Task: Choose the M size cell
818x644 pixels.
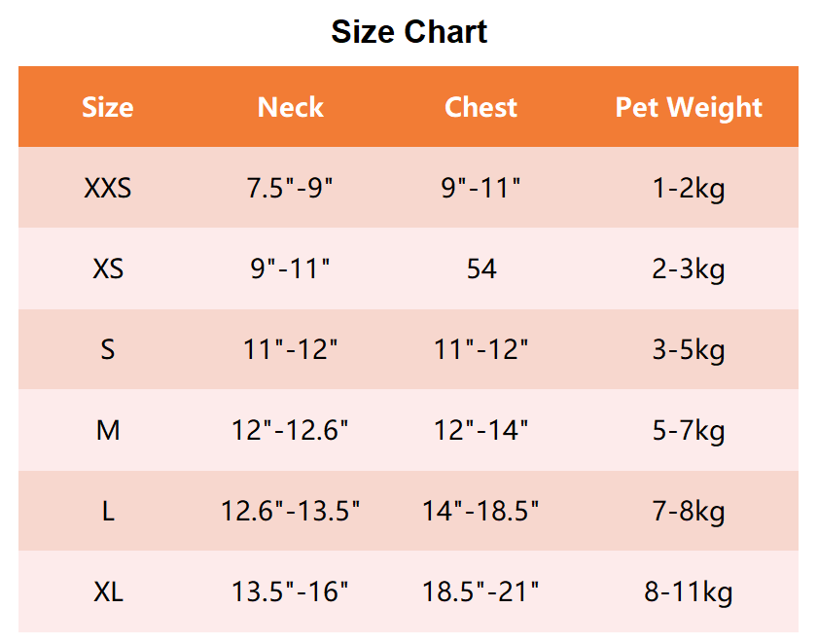Action: [x=107, y=430]
